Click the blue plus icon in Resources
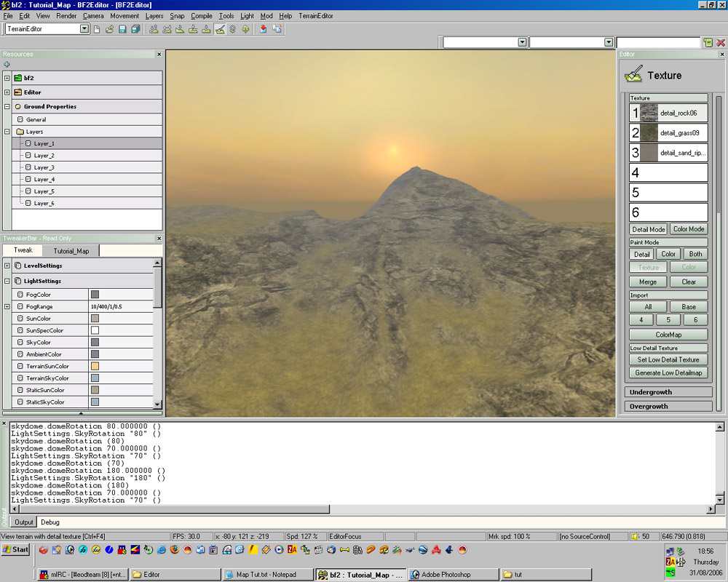The height and width of the screenshot is (582, 728). coord(7,65)
